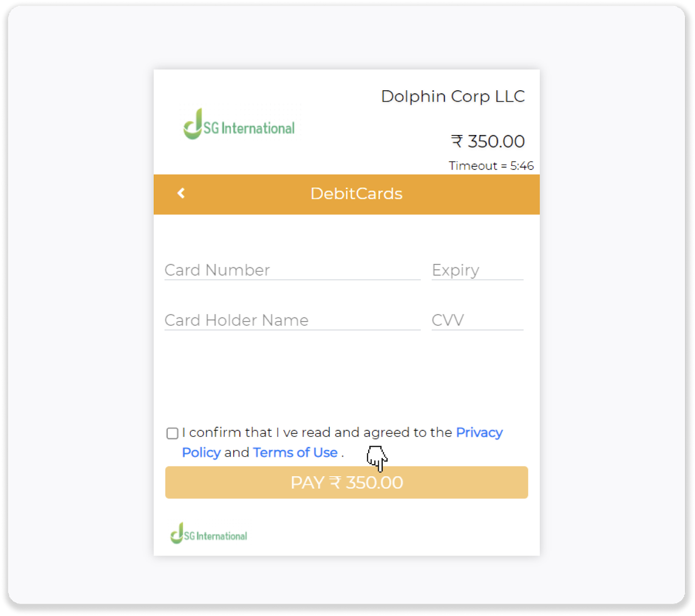Image resolution: width=695 pixels, height=616 pixels.
Task: Click the 350.00 total amount at top
Action: pyautogui.click(x=496, y=142)
